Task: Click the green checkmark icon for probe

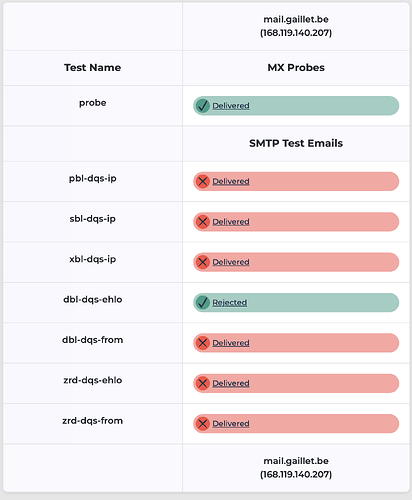Action: coord(202,106)
